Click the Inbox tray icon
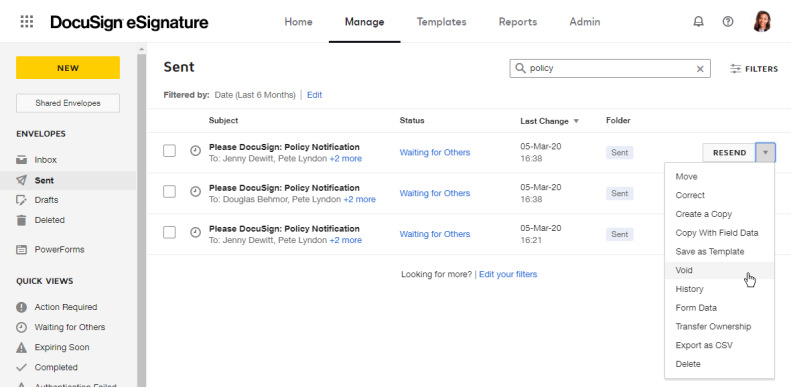Screen dimensions: 791x387 [21, 160]
